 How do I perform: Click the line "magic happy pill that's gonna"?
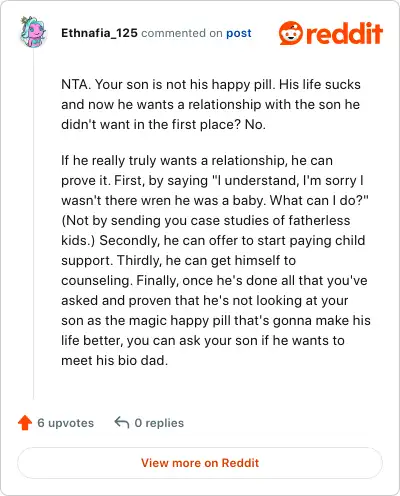tap(216, 320)
